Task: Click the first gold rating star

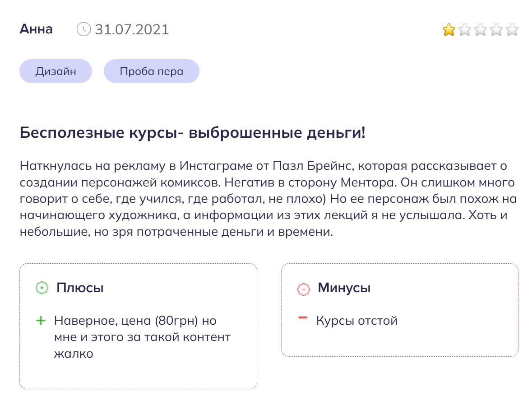Action: (x=449, y=30)
